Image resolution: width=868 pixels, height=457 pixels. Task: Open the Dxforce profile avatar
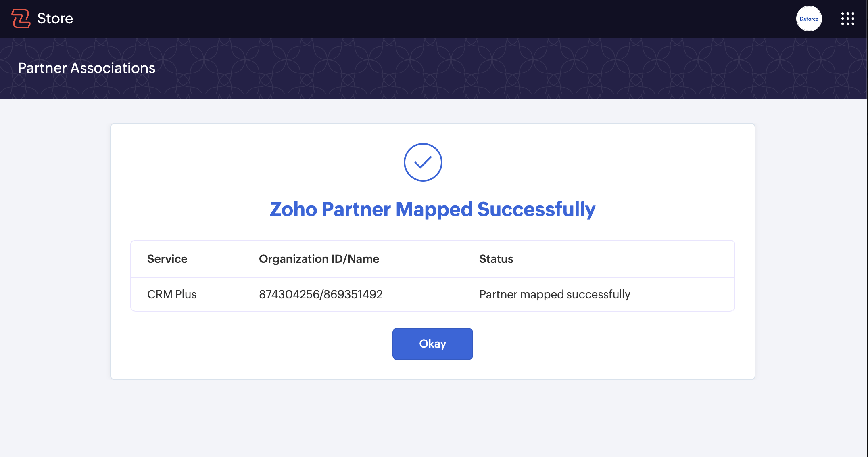pyautogui.click(x=809, y=19)
